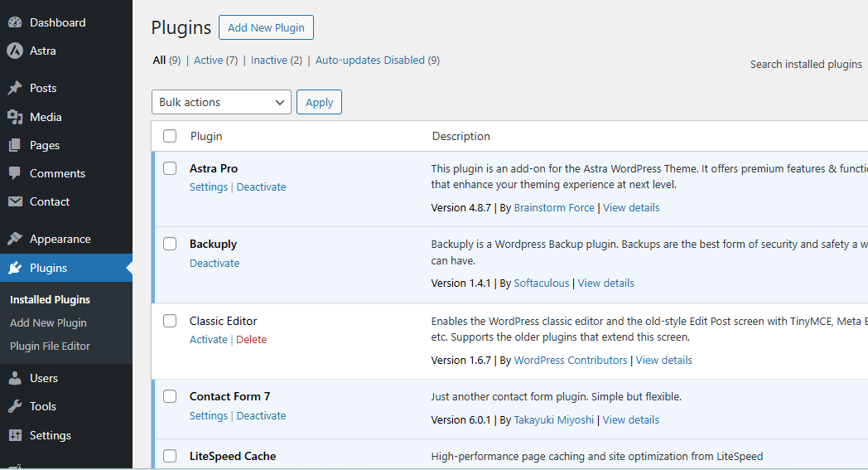Click the Description column header
868x470 pixels.
point(461,136)
